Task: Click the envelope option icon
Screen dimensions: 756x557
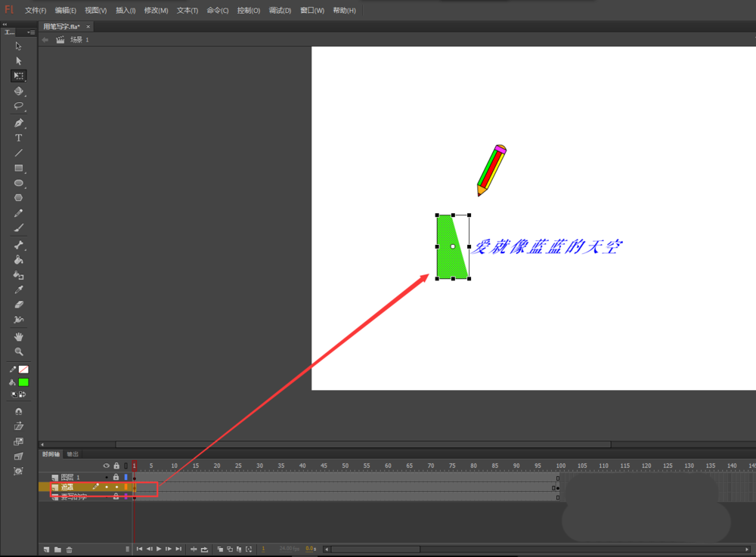Action: 18,472
